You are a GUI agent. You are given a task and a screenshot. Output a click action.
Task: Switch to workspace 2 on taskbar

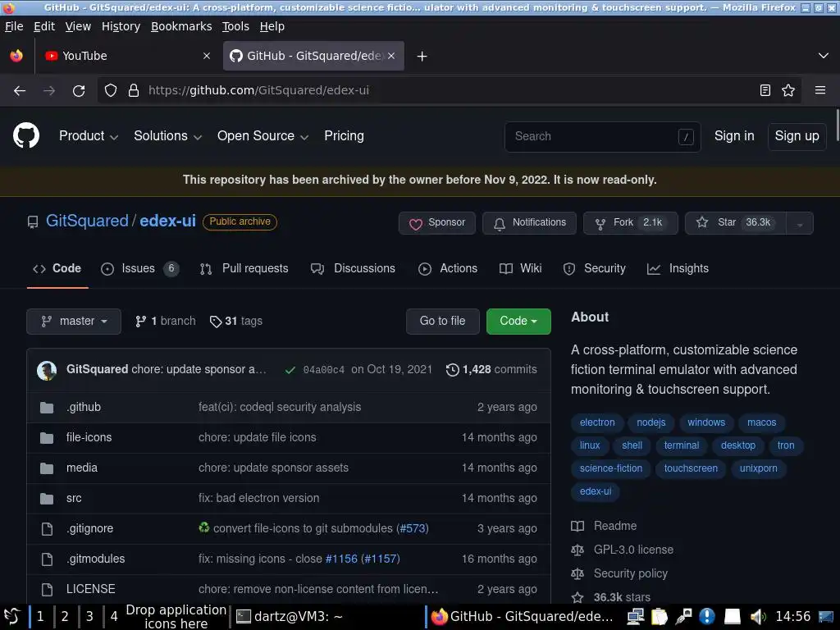tap(65, 617)
